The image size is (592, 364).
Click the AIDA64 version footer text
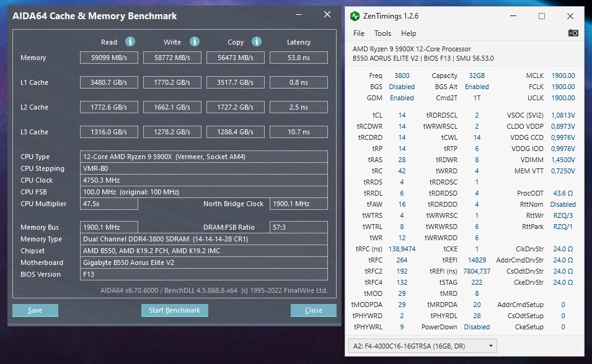click(x=214, y=290)
